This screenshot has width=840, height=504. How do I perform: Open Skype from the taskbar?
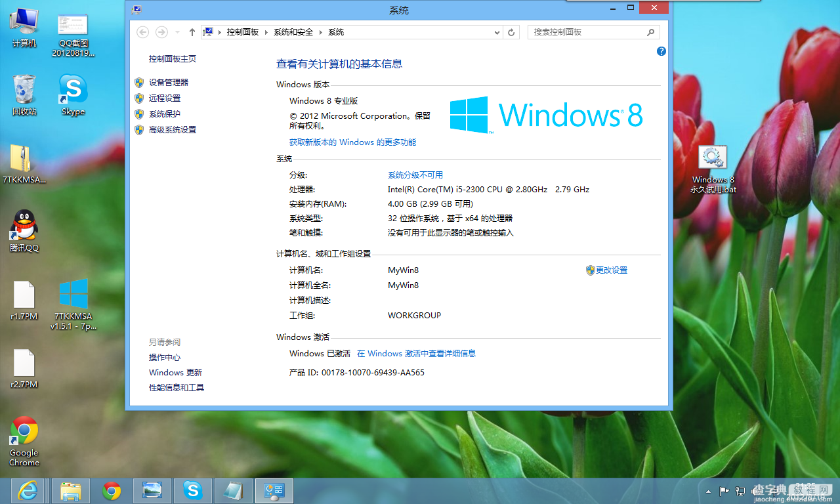point(193,491)
